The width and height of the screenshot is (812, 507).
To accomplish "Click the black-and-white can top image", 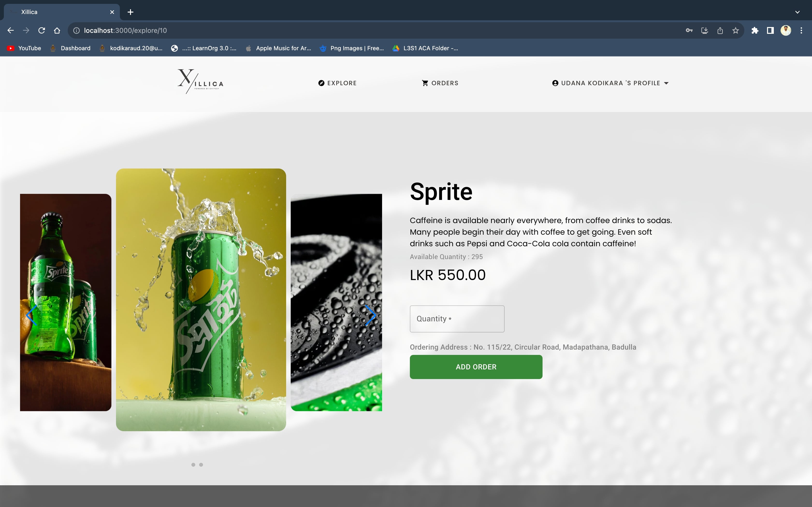I will [336, 302].
